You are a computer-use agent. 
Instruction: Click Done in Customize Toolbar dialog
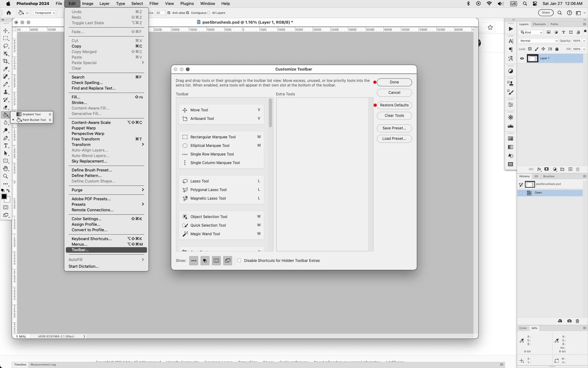394,82
